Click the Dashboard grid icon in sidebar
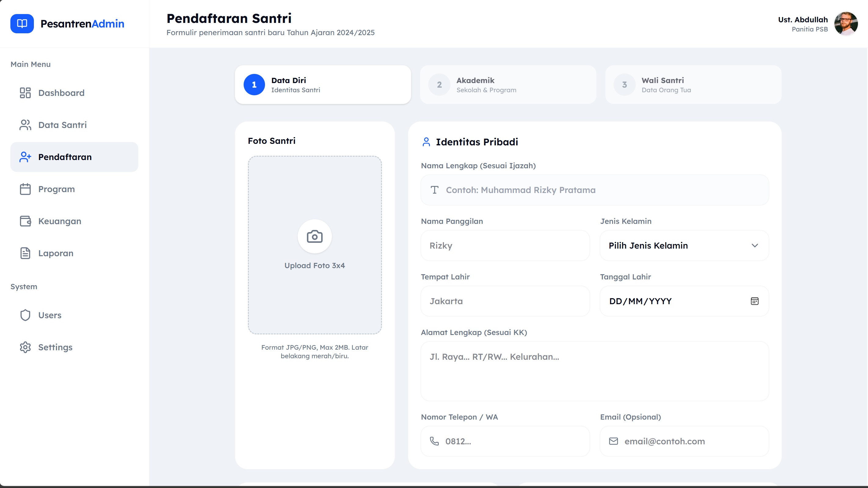Screen dimensions: 868x488 (25, 93)
